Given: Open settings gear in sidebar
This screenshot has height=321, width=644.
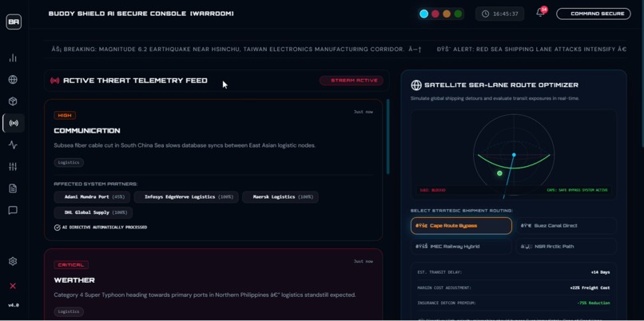Looking at the screenshot, I should pos(13,261).
